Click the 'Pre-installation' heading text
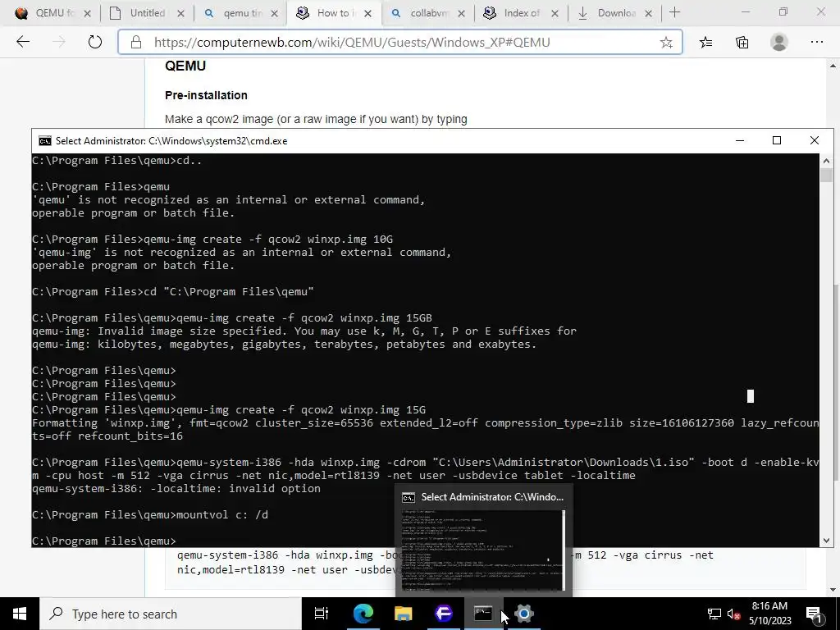The width and height of the screenshot is (840, 630). tap(206, 95)
